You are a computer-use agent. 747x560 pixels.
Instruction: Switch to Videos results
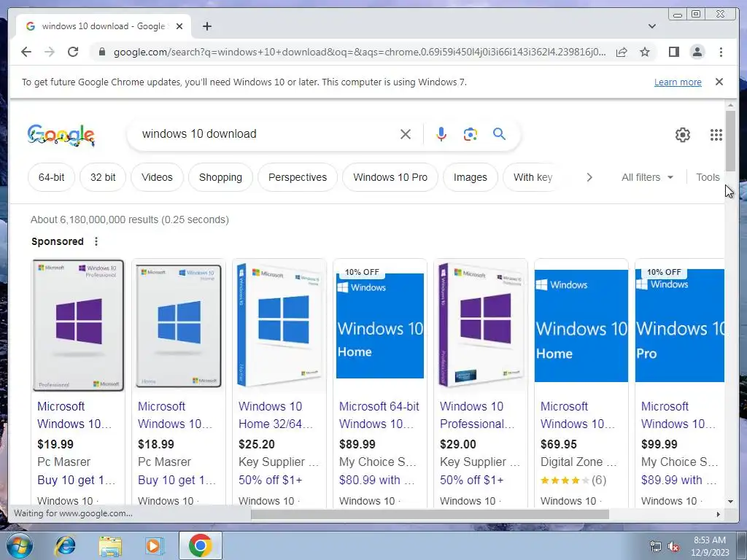(x=157, y=177)
